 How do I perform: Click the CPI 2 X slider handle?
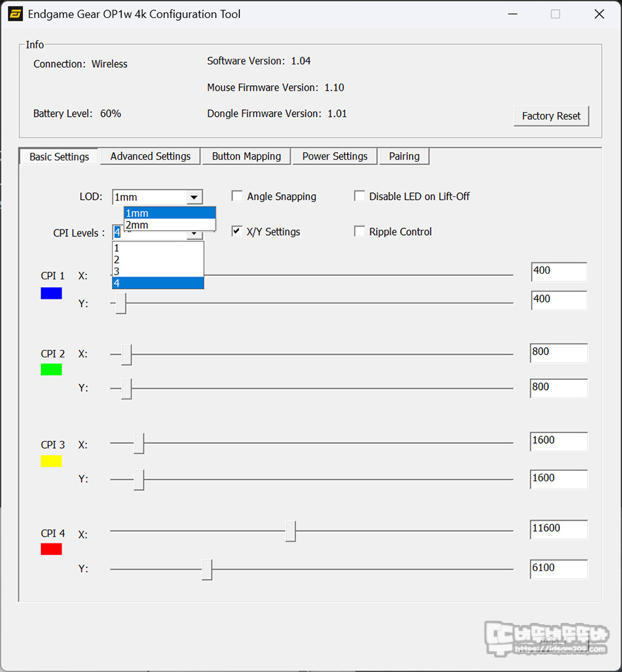point(126,355)
